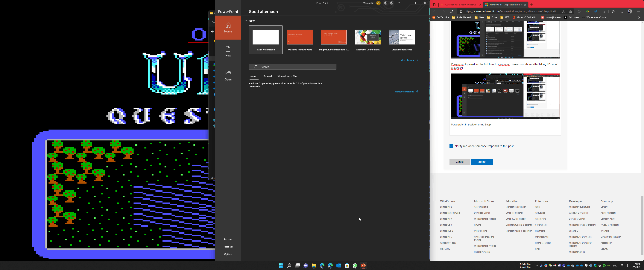
Task: Open Microsoft Store from the taskbar
Action: (347, 265)
